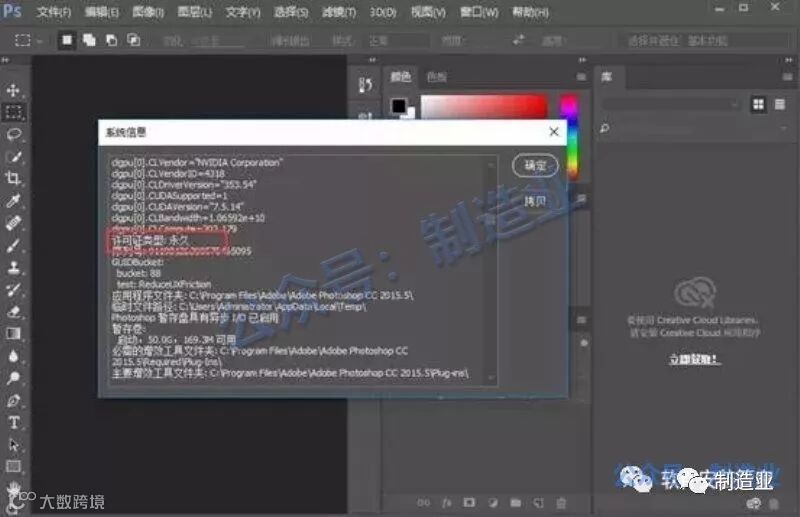The width and height of the screenshot is (800, 517).
Task: Click the 立即获取 link
Action: pyautogui.click(x=694, y=359)
